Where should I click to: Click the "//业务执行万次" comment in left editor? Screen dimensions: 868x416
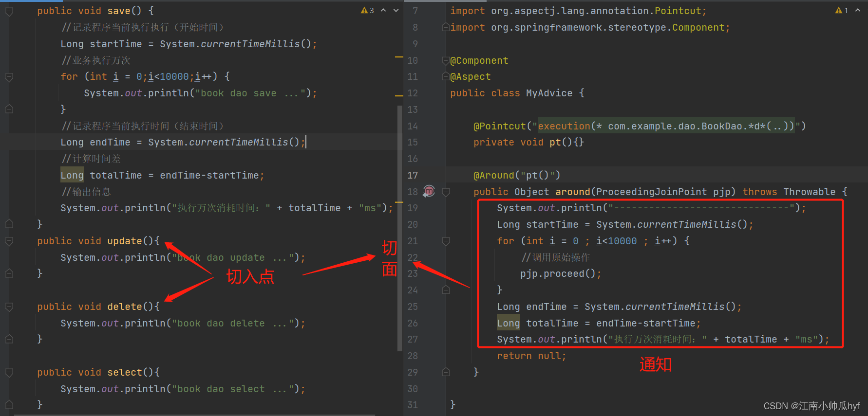96,60
